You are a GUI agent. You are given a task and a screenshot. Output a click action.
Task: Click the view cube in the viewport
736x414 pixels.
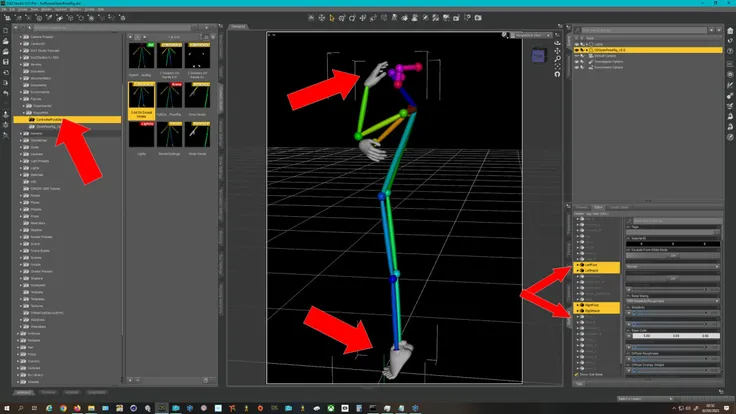pos(538,56)
